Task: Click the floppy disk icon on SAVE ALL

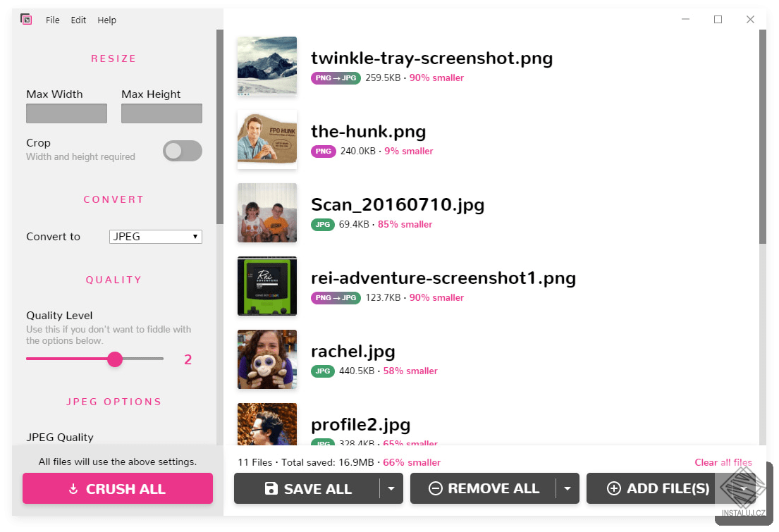Action: tap(271, 489)
